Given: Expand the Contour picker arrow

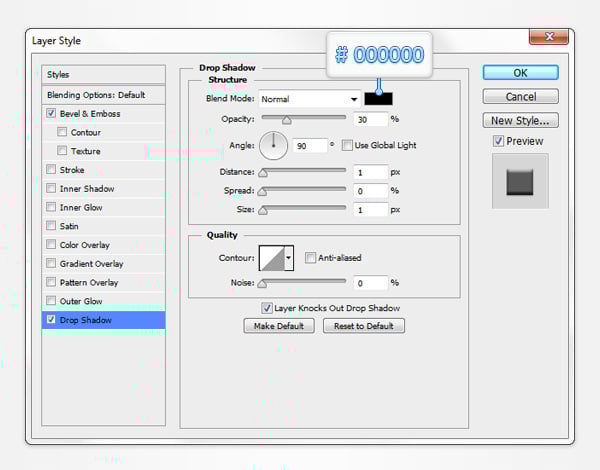Looking at the screenshot, I should [x=289, y=258].
